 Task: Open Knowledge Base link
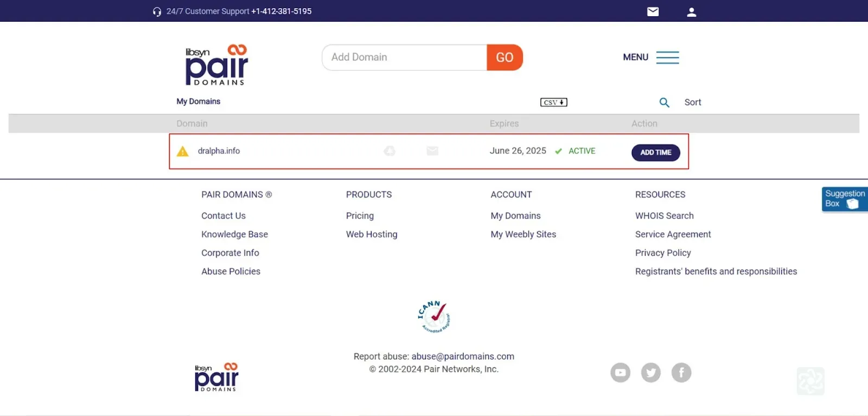(235, 234)
